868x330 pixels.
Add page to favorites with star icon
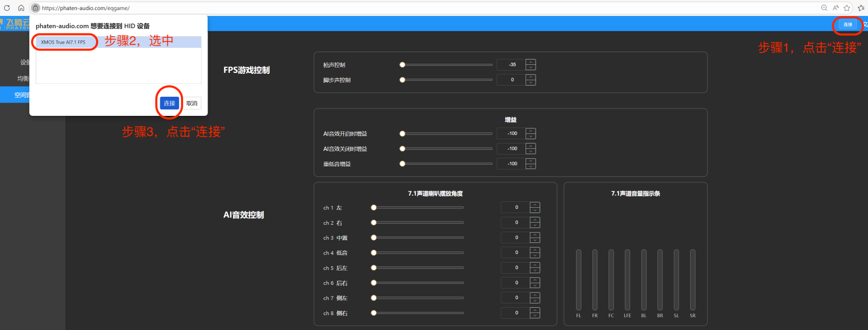click(x=847, y=8)
